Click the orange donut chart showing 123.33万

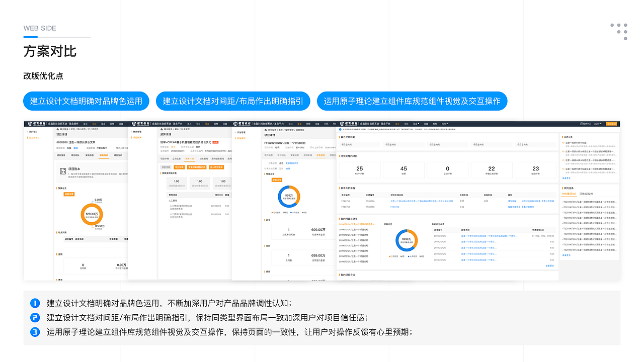point(92,215)
